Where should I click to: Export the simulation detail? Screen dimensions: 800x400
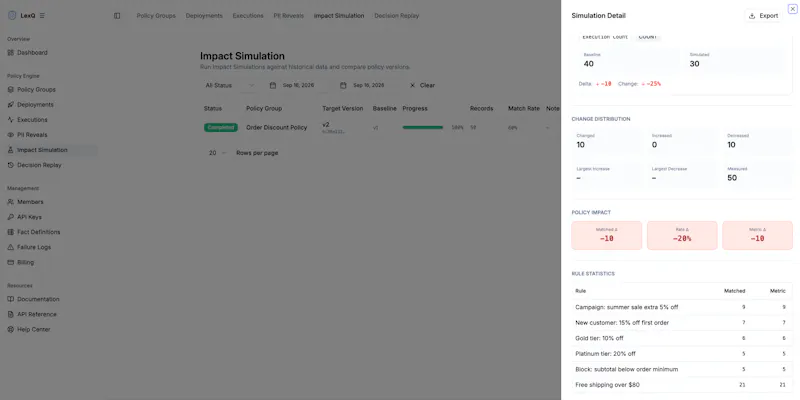[763, 16]
